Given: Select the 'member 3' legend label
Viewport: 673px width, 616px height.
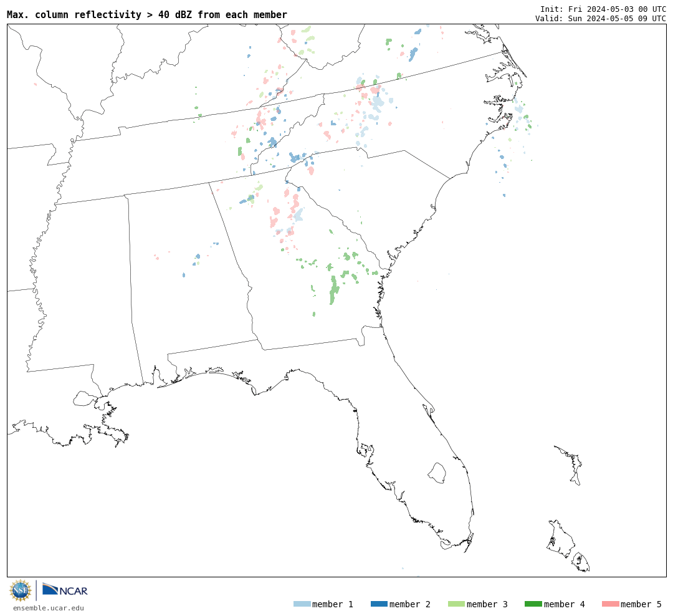Looking at the screenshot, I should pos(487,604).
